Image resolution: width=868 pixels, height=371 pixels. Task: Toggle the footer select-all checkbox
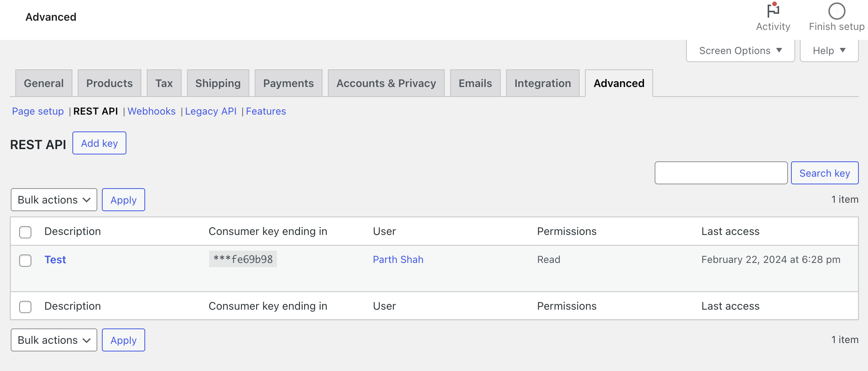(25, 307)
